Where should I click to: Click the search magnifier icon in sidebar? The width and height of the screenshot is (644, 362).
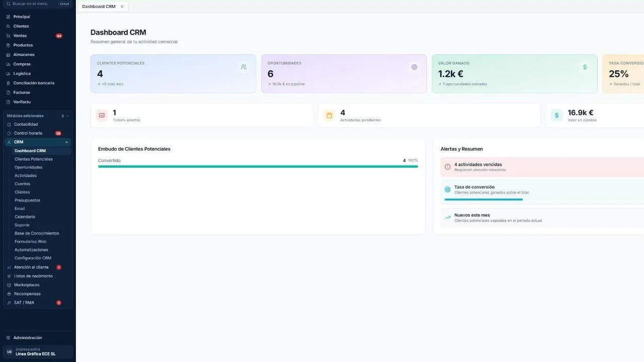tap(8, 4)
